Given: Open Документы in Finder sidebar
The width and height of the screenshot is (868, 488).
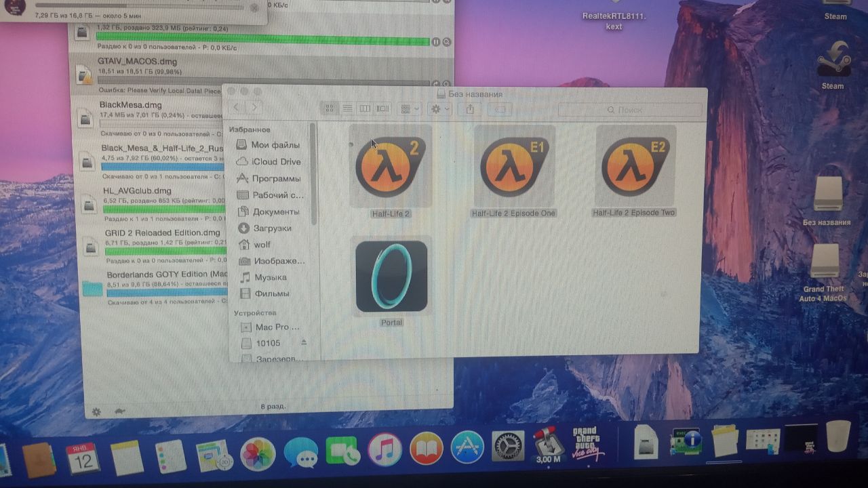Looking at the screenshot, I should [x=269, y=211].
